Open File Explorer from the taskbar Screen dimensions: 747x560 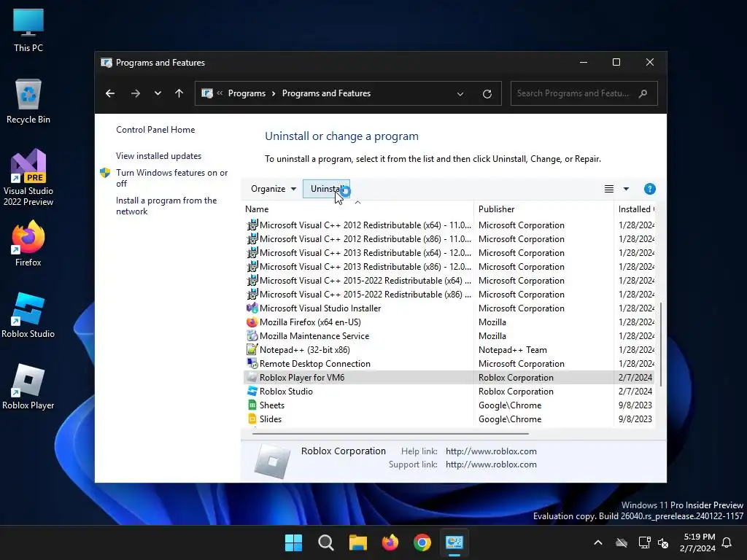coord(357,542)
